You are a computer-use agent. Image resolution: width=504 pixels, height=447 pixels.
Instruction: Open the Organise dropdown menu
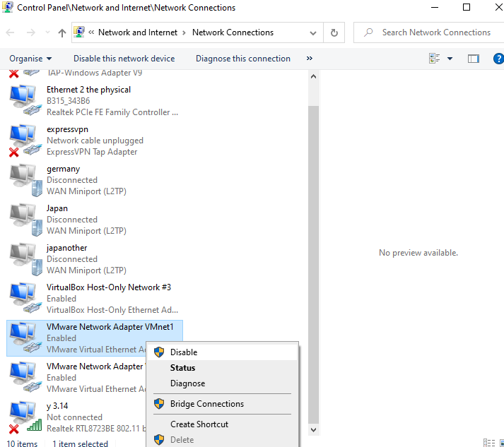coord(30,59)
